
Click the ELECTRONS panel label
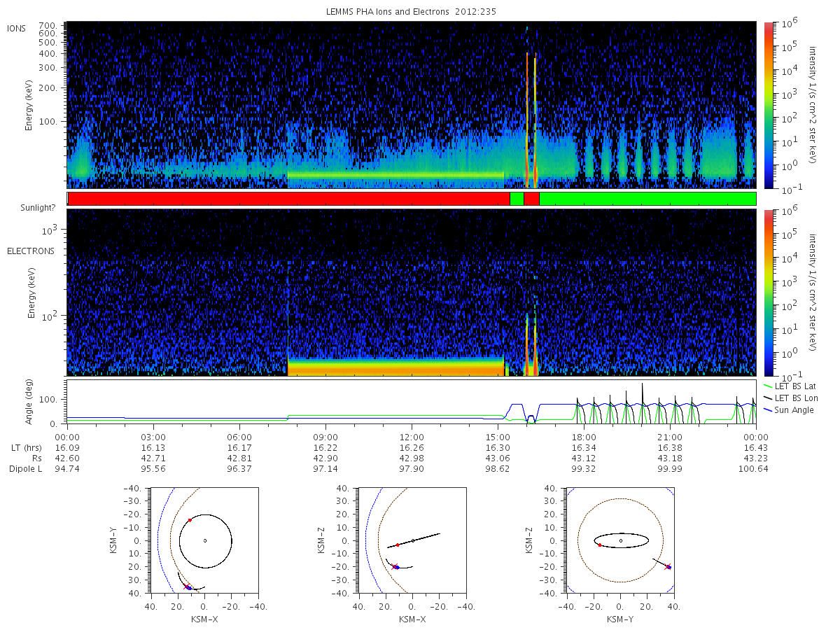pos(31,251)
